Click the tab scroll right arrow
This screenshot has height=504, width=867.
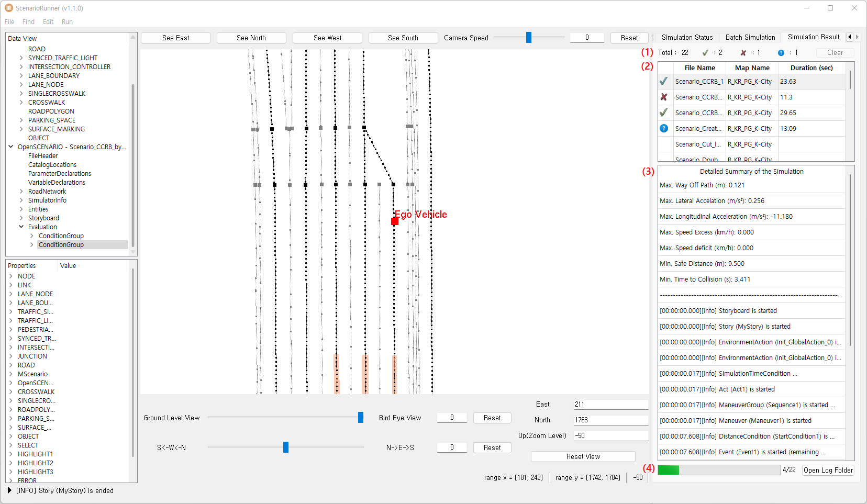[857, 37]
